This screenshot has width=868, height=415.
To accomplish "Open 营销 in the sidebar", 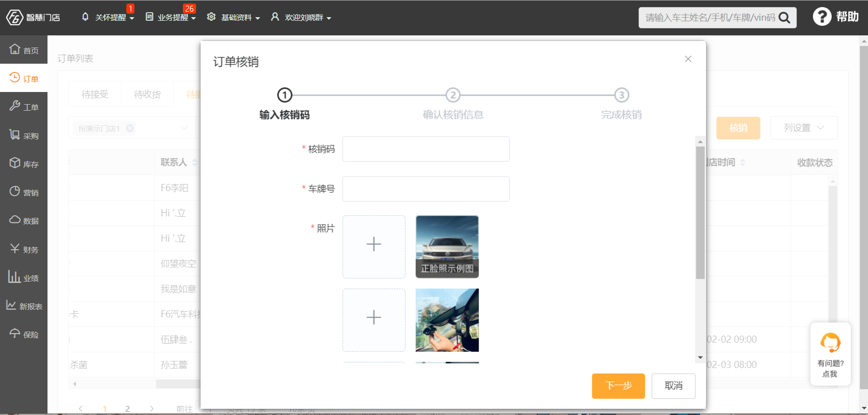I will 24,192.
